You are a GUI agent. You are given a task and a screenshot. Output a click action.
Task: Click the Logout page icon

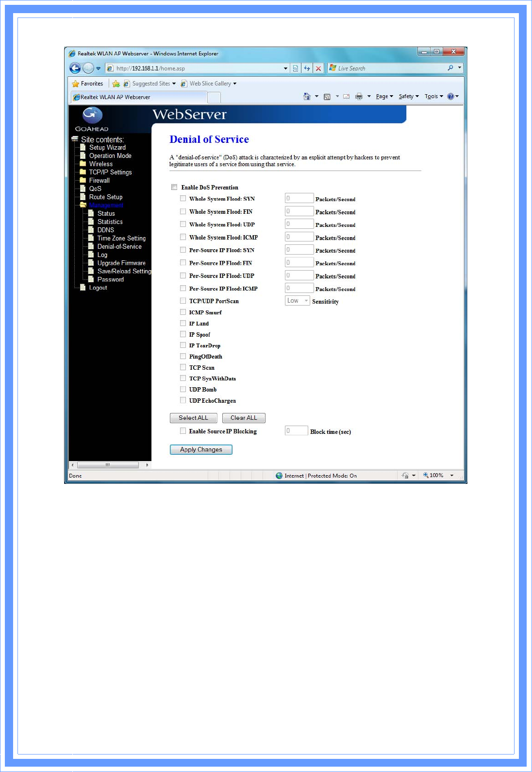tap(83, 288)
